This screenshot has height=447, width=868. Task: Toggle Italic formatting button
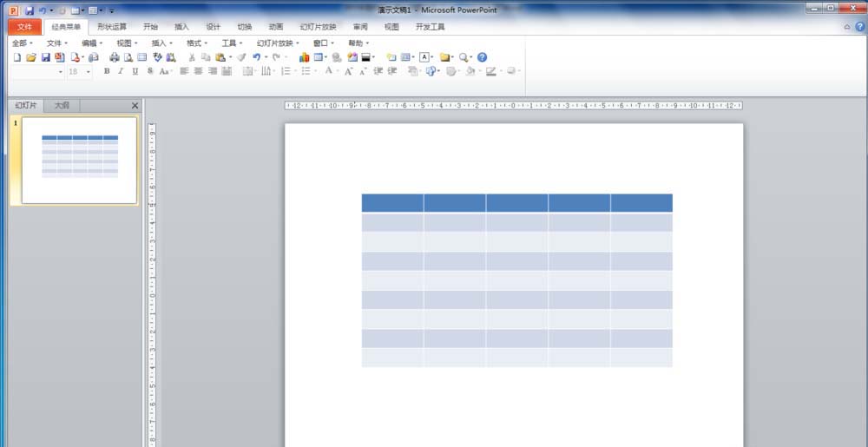coord(121,71)
